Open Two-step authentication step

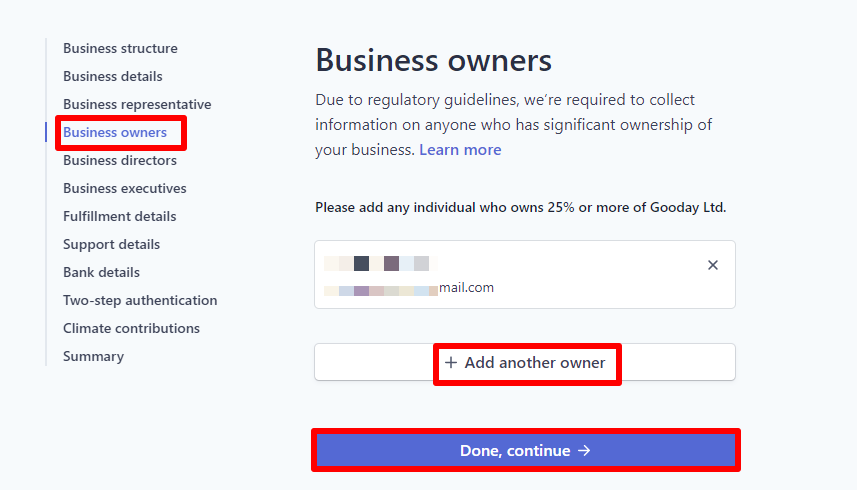pos(140,300)
